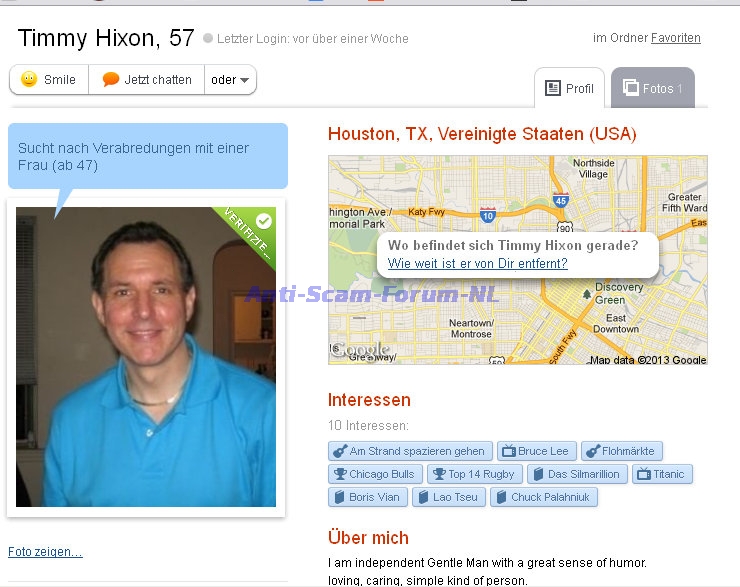Select the Chicago Bulls interest tag
This screenshot has width=740, height=587.
coord(375,474)
